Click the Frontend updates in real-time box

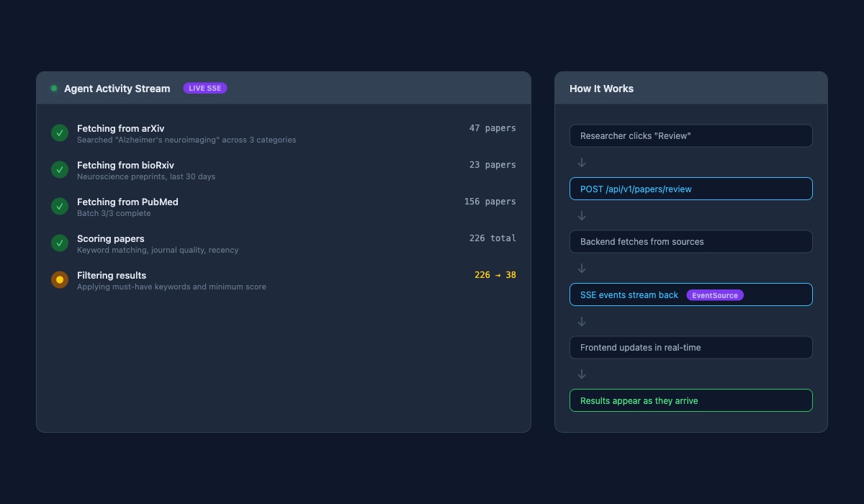[x=690, y=347]
